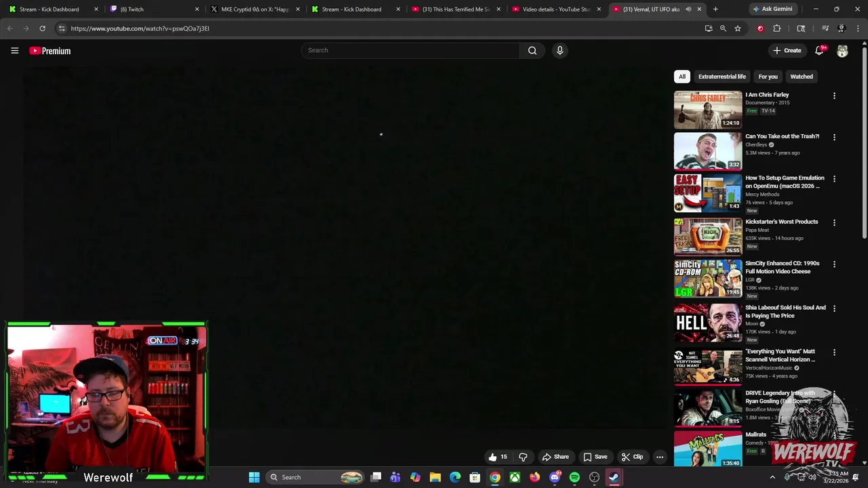Dislike the video with thumbs down
Image resolution: width=868 pixels, height=488 pixels.
click(x=523, y=457)
